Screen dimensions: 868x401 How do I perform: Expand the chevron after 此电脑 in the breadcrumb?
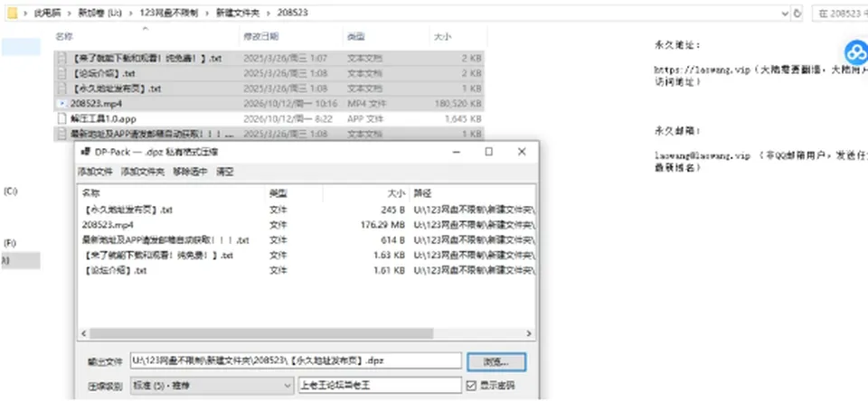(68, 14)
